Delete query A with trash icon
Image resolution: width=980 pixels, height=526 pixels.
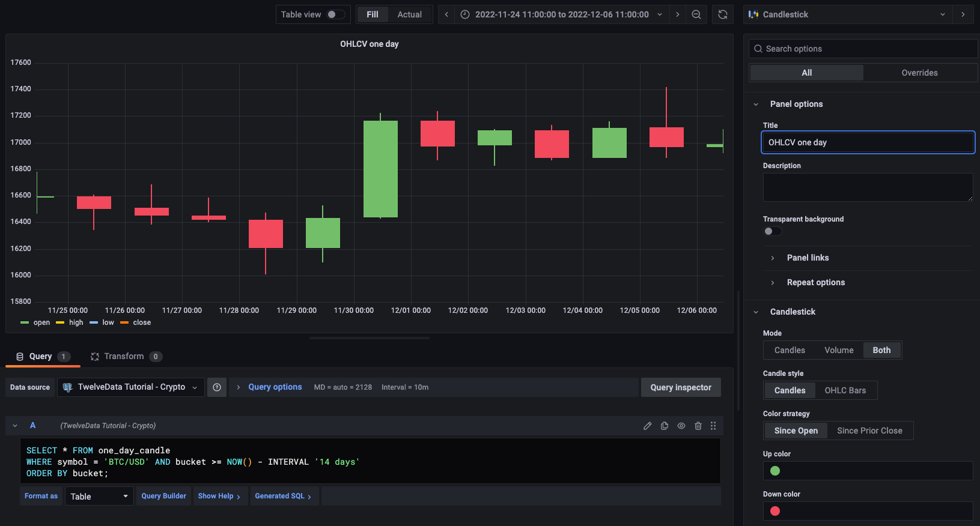pos(698,426)
